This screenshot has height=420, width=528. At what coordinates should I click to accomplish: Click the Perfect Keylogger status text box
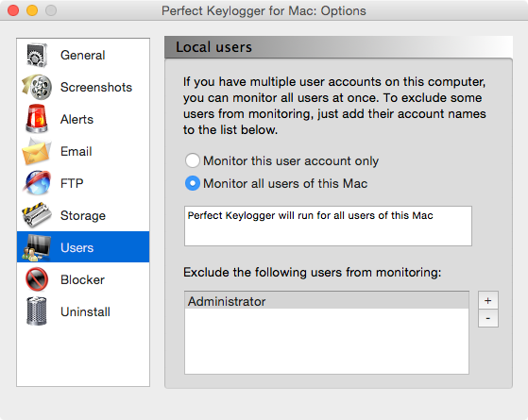point(328,227)
